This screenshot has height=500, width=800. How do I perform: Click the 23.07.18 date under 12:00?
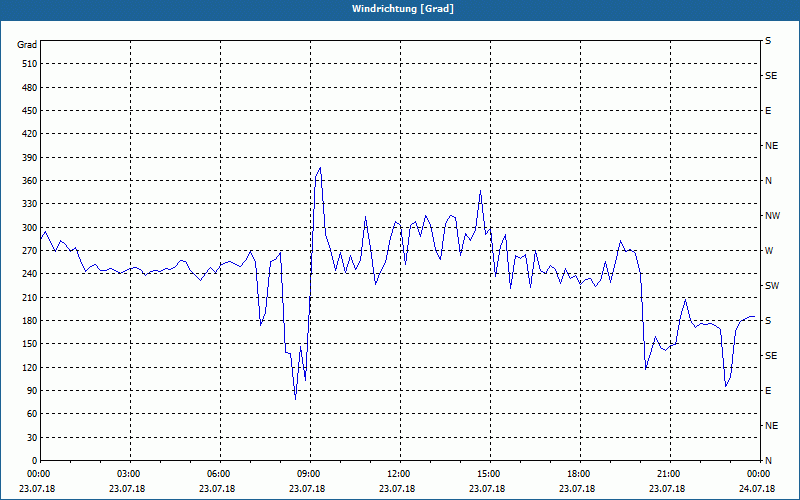pyautogui.click(x=397, y=489)
